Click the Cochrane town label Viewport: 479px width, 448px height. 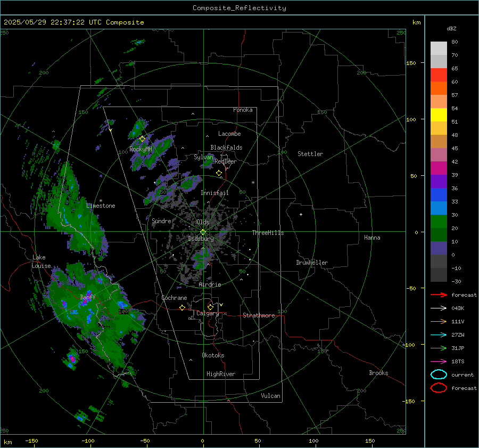pos(174,298)
